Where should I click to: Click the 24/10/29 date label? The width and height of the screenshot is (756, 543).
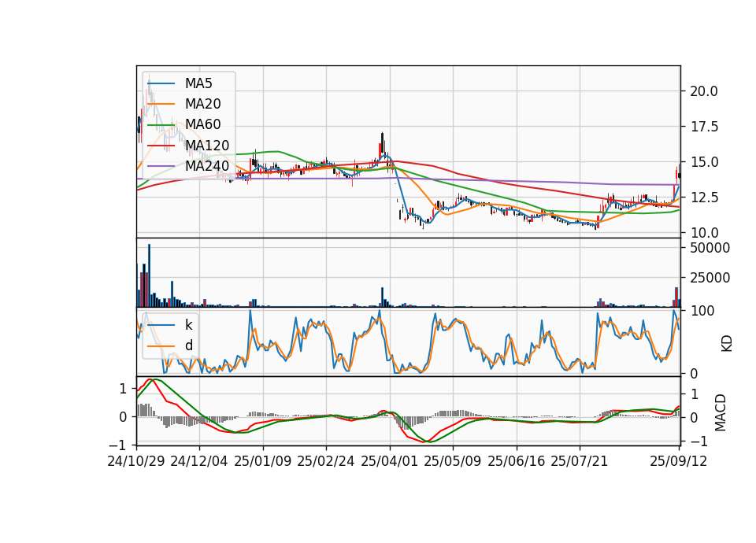136,462
